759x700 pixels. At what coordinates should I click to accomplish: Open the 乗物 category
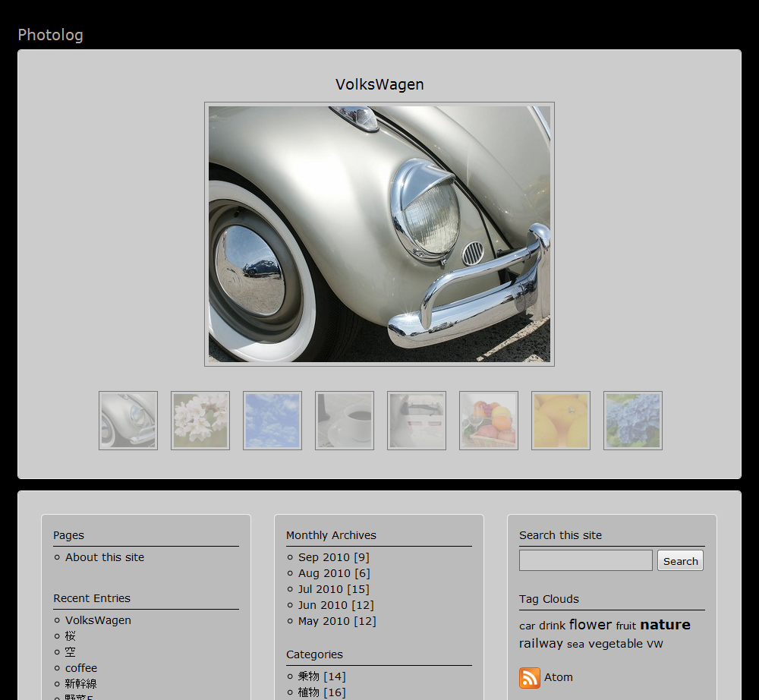pos(322,676)
